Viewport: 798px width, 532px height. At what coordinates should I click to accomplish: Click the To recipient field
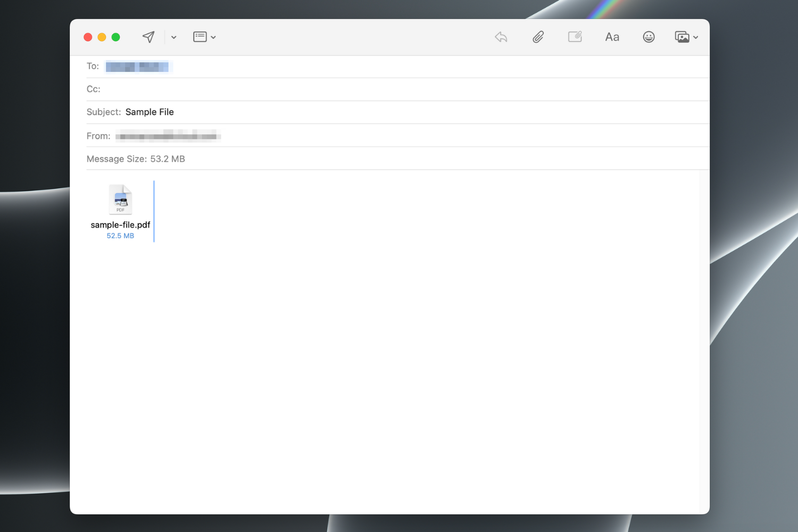click(138, 66)
